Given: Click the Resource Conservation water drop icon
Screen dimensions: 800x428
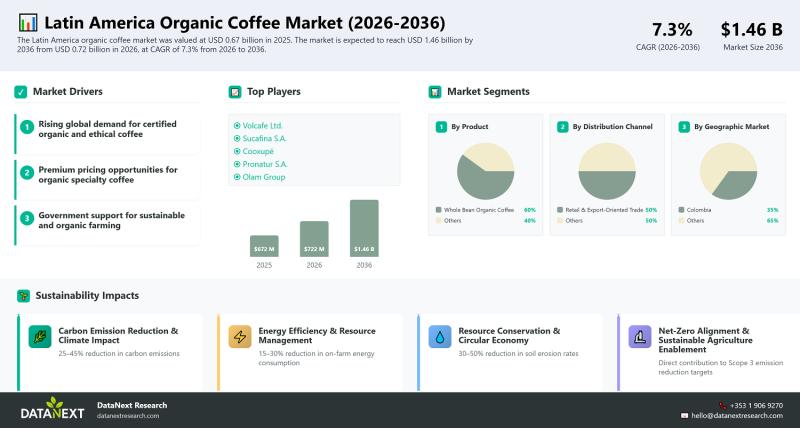Looking at the screenshot, I should pyautogui.click(x=440, y=337).
